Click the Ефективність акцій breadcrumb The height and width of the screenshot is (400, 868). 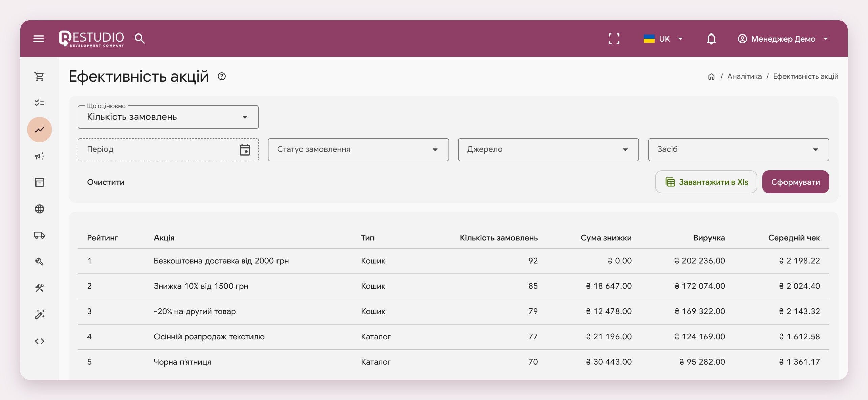(805, 76)
